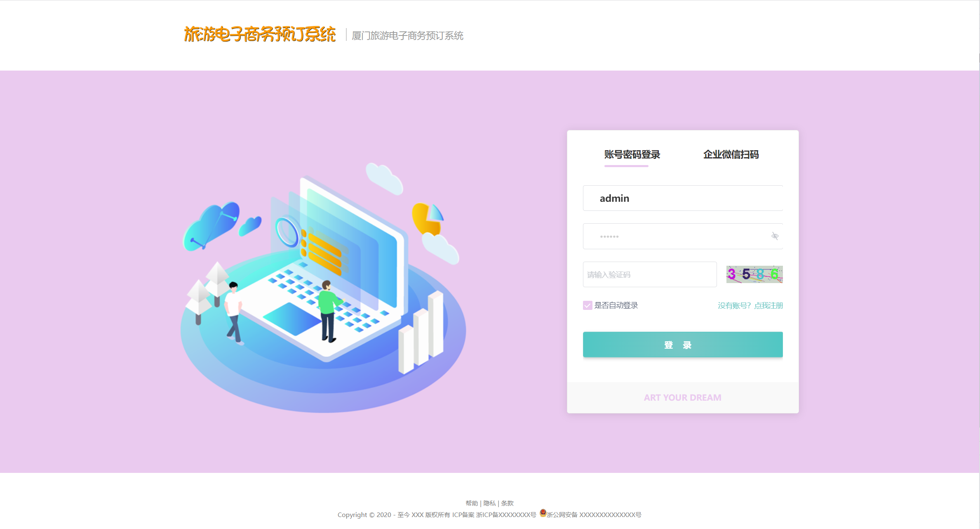
Task: Click the 浙公网安备 record number link
Action: pyautogui.click(x=594, y=515)
